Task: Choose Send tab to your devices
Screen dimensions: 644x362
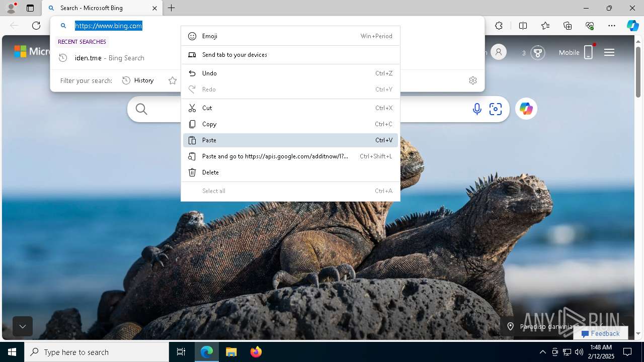Action: pyautogui.click(x=290, y=55)
